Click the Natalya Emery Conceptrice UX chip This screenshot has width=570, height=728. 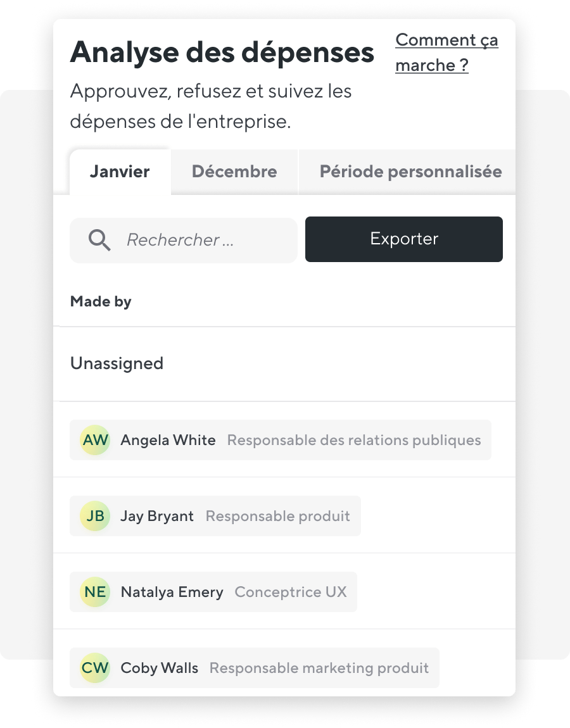(x=213, y=592)
